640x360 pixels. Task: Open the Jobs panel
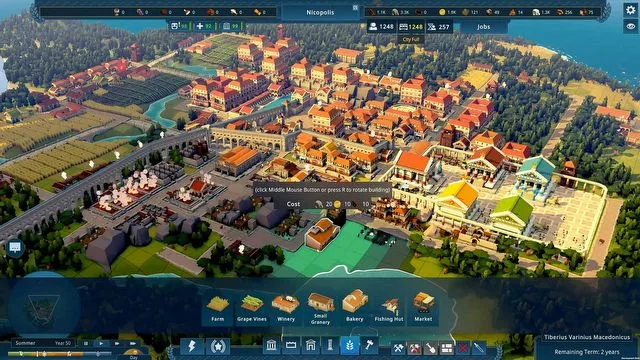click(483, 27)
